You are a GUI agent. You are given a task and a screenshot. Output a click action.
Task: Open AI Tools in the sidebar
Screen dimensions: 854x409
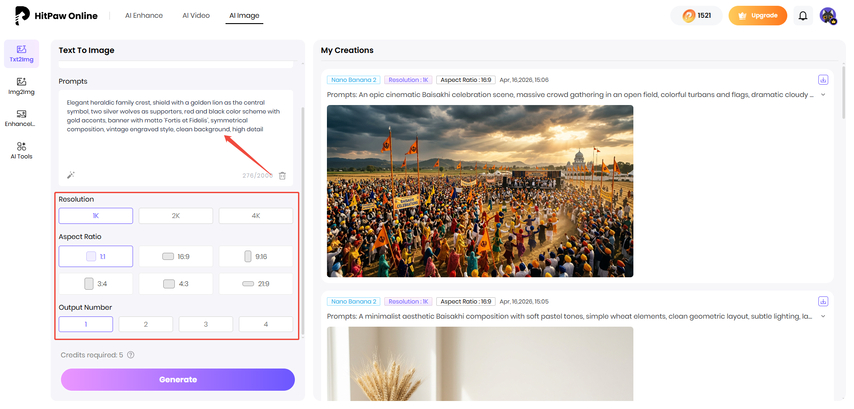[x=21, y=150]
